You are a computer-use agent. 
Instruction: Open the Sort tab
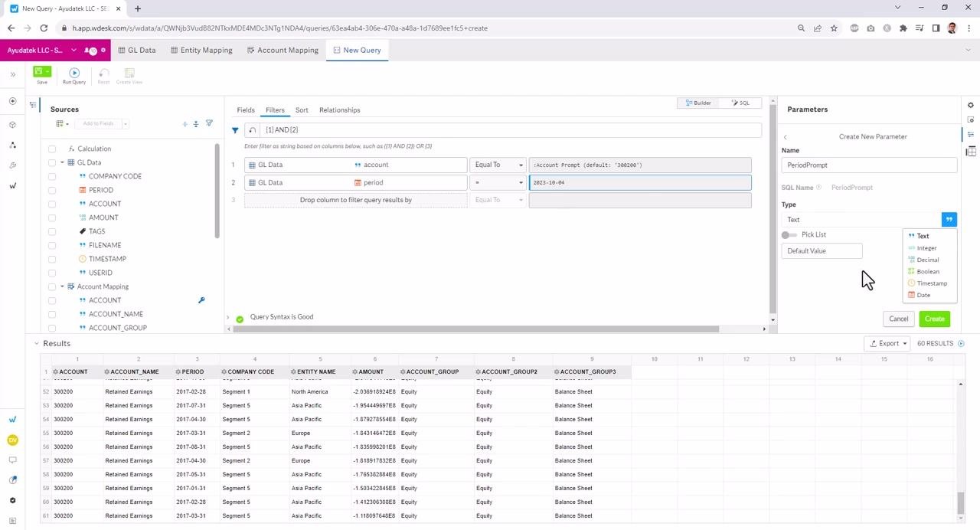coord(302,110)
